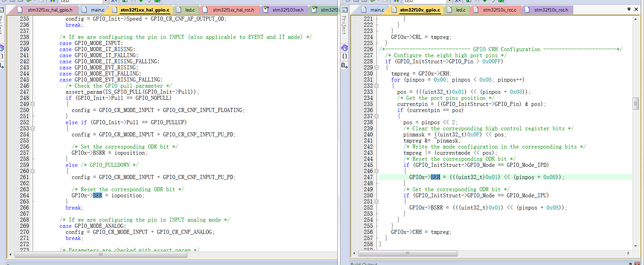Collapse code block at line 253, left window
The image size is (644, 265).
33,129
